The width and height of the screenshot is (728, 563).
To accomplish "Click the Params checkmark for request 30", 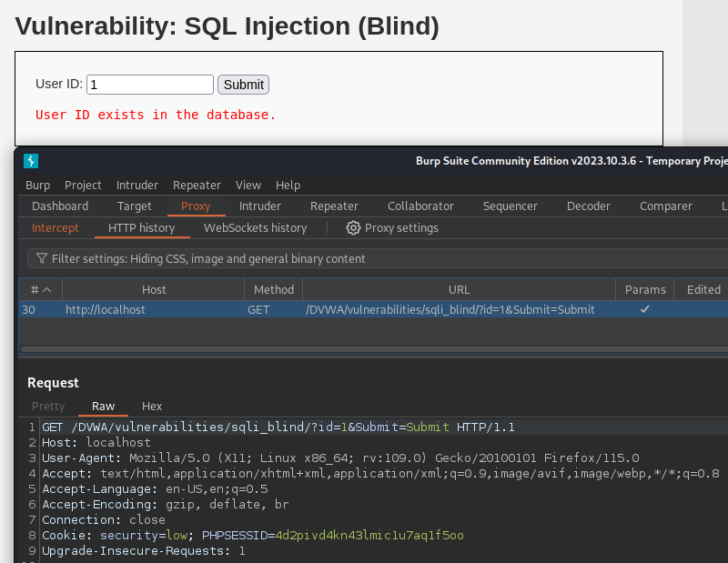I will click(x=644, y=309).
